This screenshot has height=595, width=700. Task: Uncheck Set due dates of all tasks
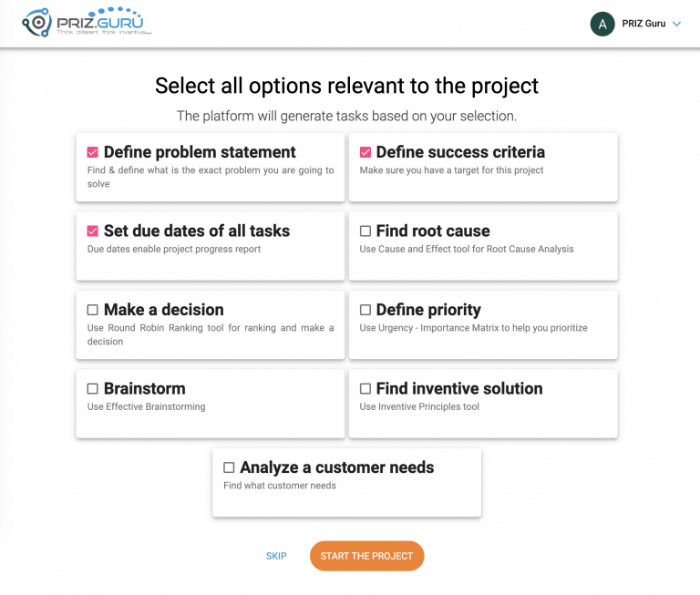(x=93, y=231)
